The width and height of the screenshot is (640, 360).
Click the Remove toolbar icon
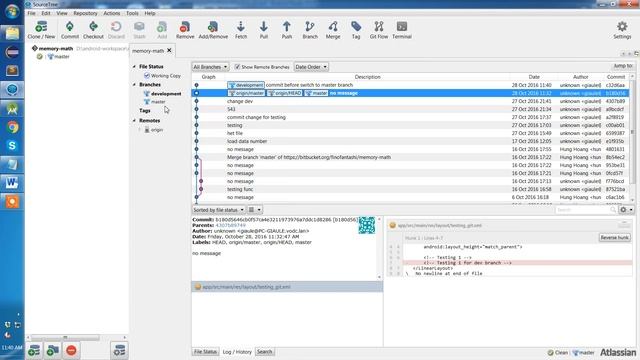point(185,30)
